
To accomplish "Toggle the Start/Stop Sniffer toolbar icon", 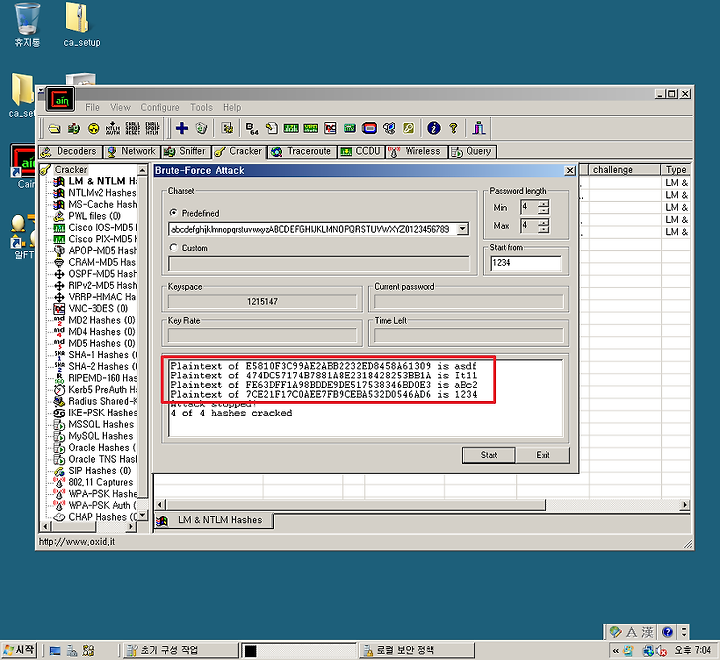I will point(73,128).
